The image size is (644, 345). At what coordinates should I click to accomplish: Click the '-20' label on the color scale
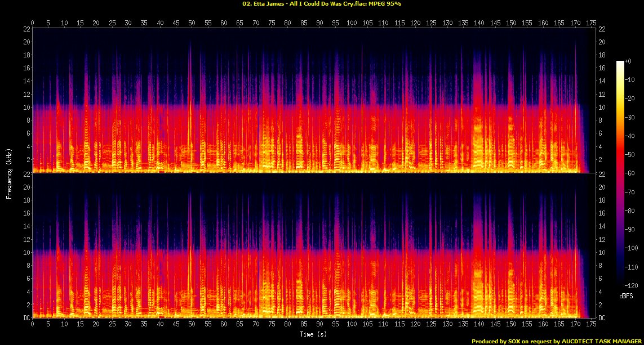coord(629,98)
